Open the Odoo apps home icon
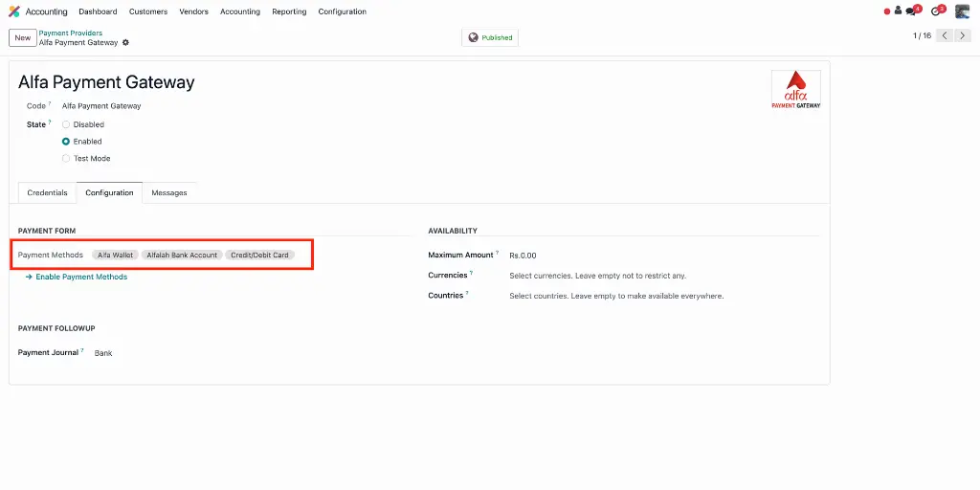980x490 pixels. click(x=13, y=11)
